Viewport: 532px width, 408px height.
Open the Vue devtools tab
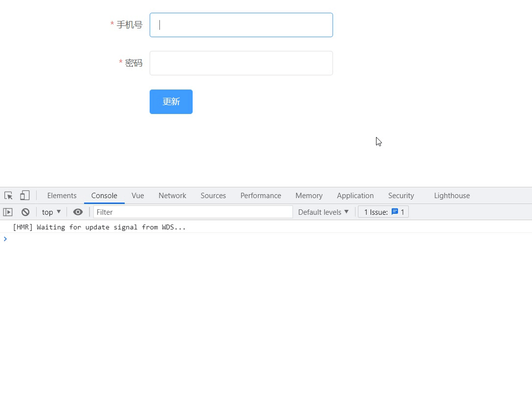click(x=138, y=196)
